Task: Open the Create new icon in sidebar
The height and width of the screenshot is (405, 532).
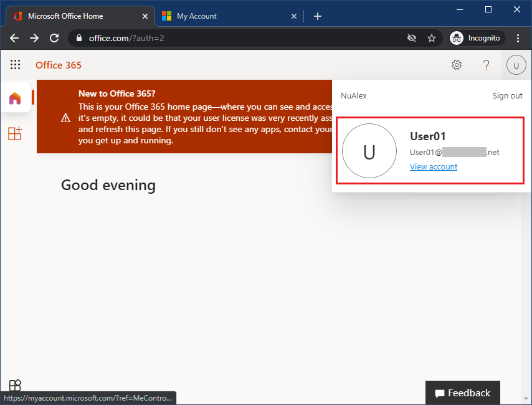Action: point(15,133)
